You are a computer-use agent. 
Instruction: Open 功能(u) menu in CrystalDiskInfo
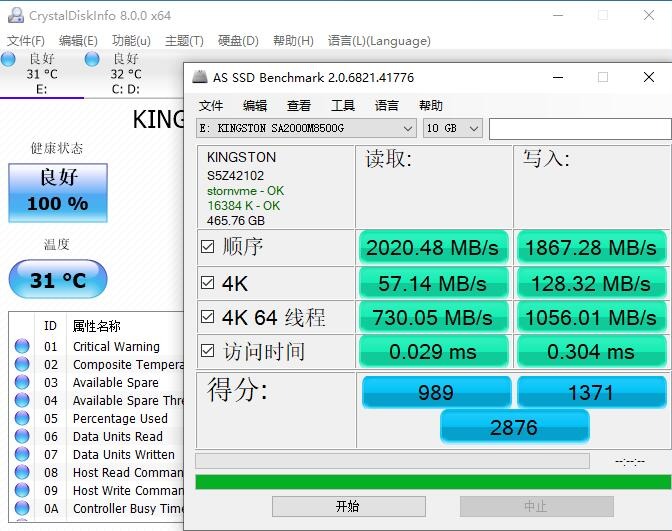coord(132,41)
